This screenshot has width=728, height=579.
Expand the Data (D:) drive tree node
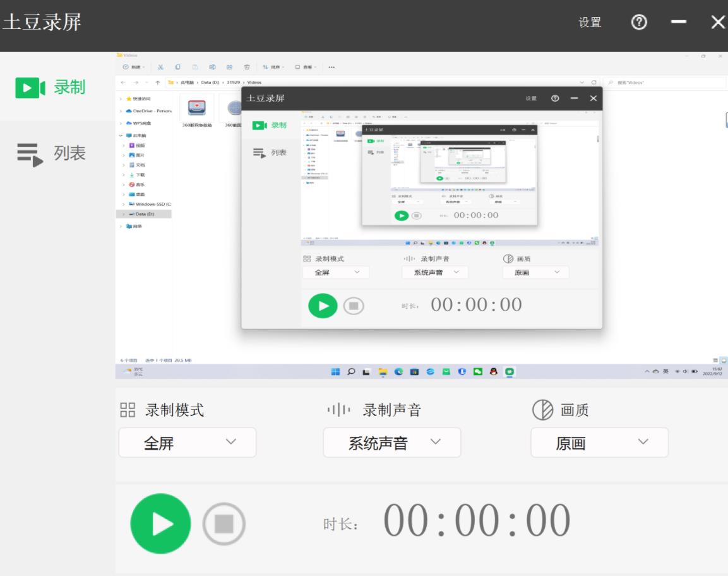[124, 214]
